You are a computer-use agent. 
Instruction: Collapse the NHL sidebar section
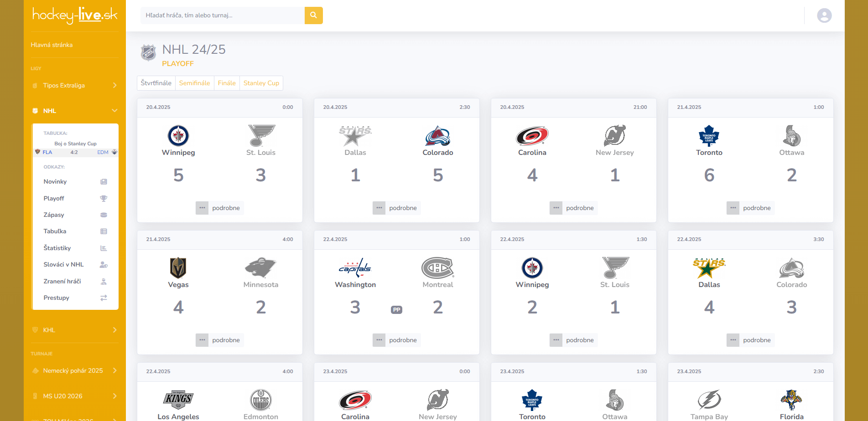[75, 111]
